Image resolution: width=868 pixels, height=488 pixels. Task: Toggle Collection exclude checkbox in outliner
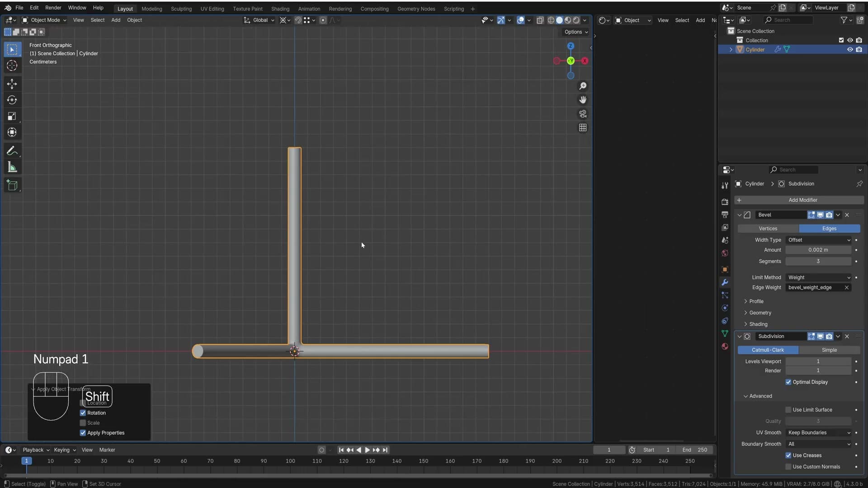tap(841, 40)
